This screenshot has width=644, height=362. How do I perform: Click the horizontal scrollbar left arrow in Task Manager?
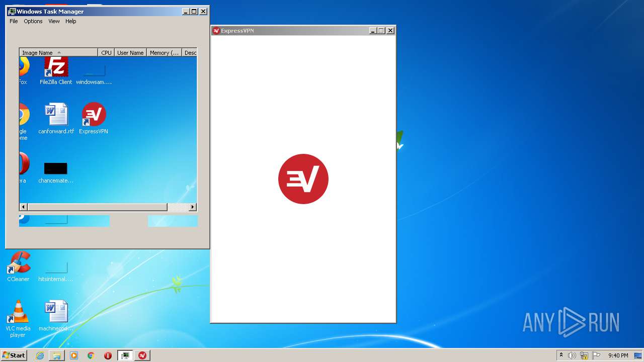tap(23, 207)
